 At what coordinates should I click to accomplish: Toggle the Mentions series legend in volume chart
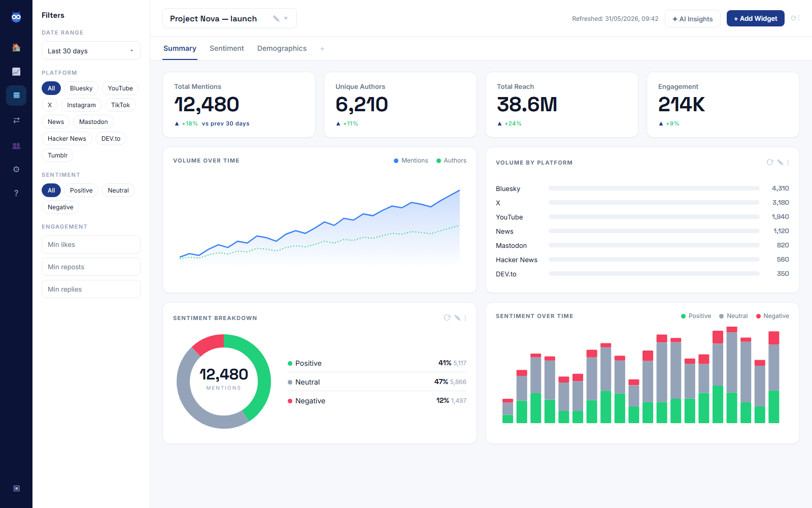tap(411, 161)
